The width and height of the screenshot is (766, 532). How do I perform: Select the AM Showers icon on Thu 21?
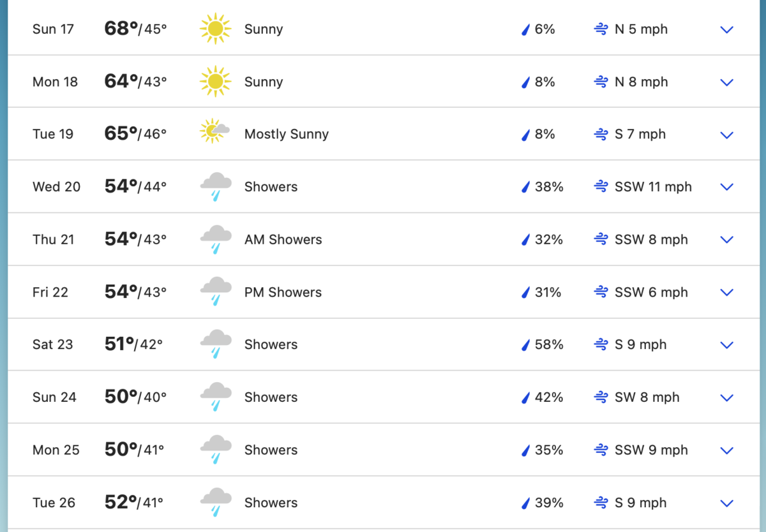(x=215, y=239)
